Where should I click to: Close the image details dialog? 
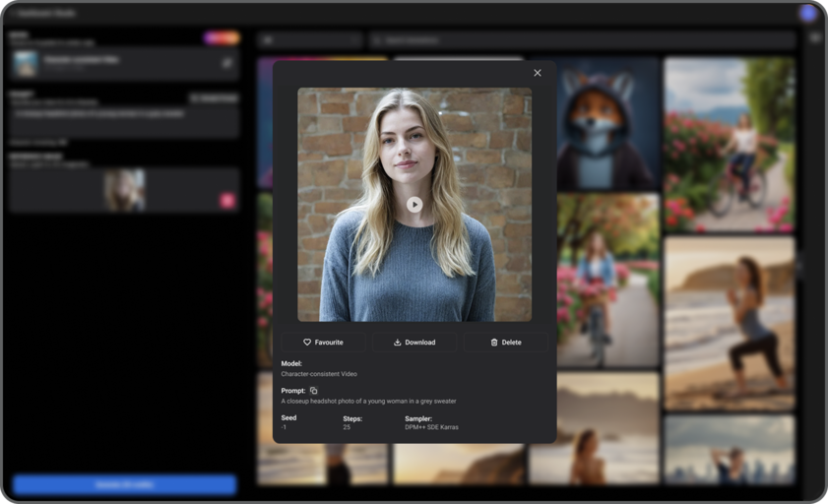point(537,73)
